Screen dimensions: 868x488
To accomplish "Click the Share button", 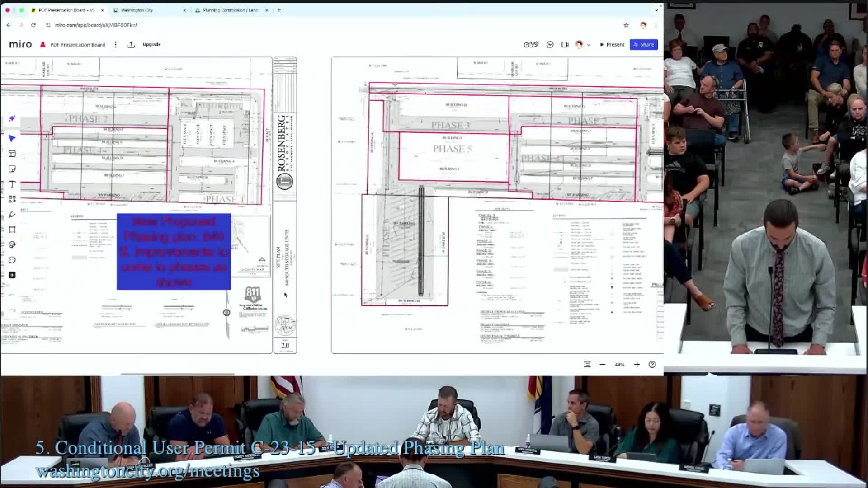I will [x=644, y=44].
